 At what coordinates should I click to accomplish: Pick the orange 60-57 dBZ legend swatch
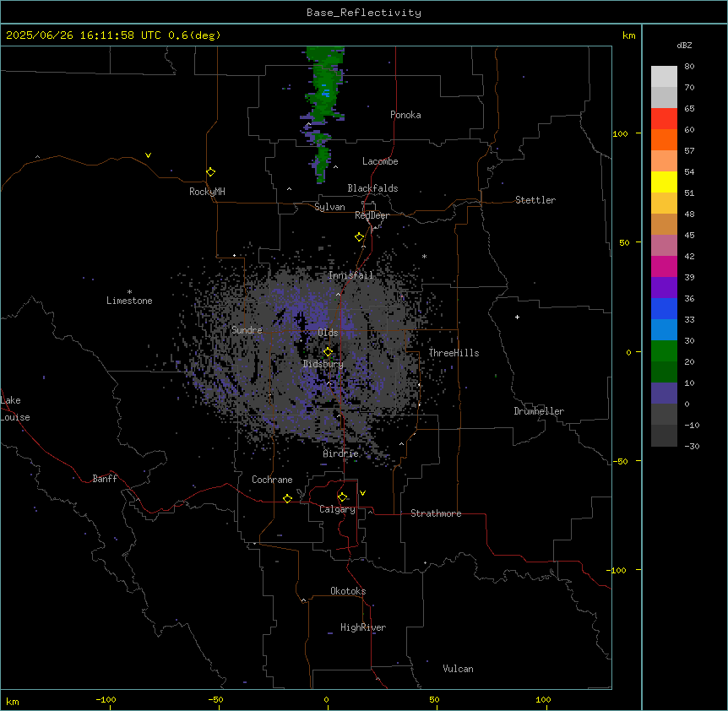tap(664, 139)
